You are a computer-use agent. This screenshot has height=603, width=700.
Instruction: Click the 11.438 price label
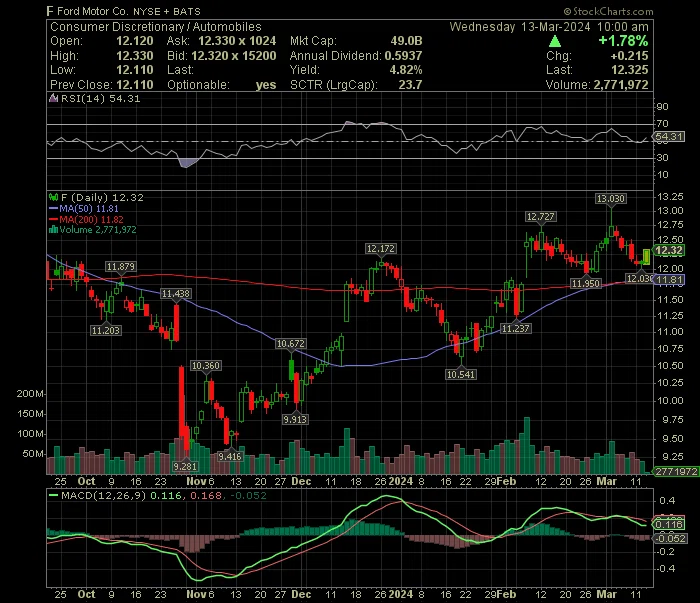(x=176, y=294)
